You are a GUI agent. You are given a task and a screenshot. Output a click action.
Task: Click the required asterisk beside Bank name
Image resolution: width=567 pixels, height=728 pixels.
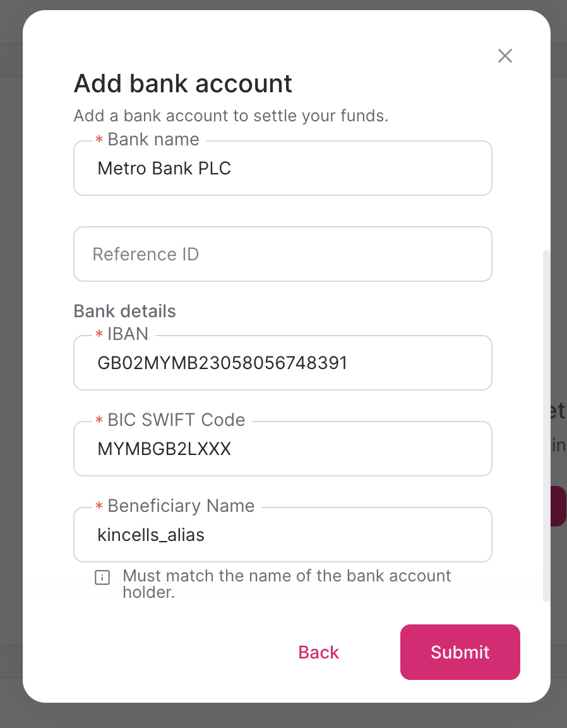(x=99, y=140)
